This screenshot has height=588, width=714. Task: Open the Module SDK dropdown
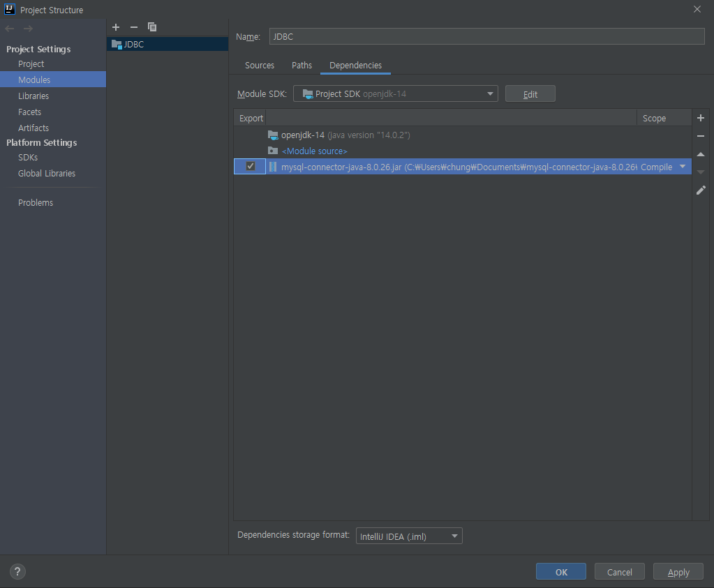(395, 93)
